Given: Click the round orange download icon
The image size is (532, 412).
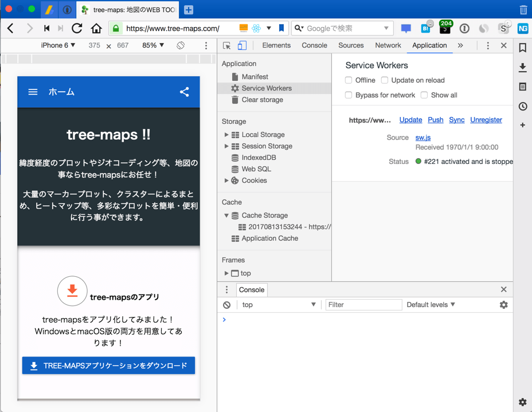Looking at the screenshot, I should (x=72, y=291).
